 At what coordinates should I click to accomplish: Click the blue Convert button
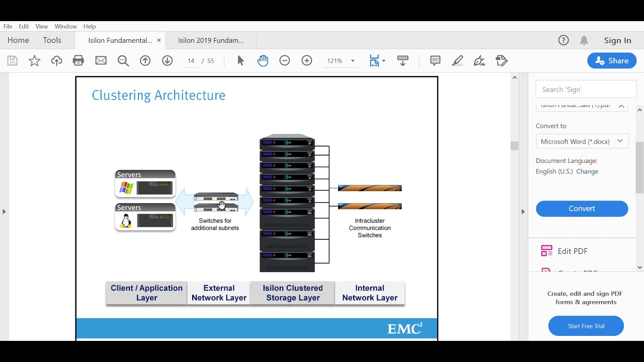[x=582, y=209]
